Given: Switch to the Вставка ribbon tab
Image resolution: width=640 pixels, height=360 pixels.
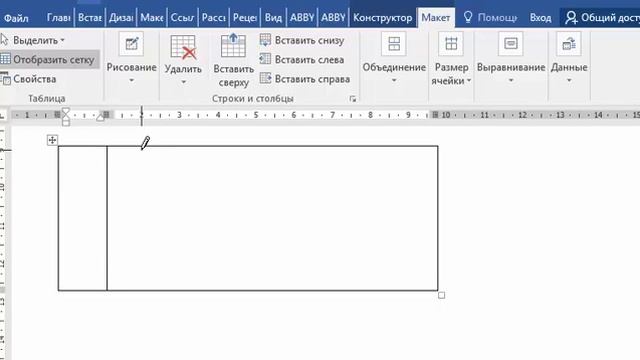Looking at the screenshot, I should pos(90,18).
